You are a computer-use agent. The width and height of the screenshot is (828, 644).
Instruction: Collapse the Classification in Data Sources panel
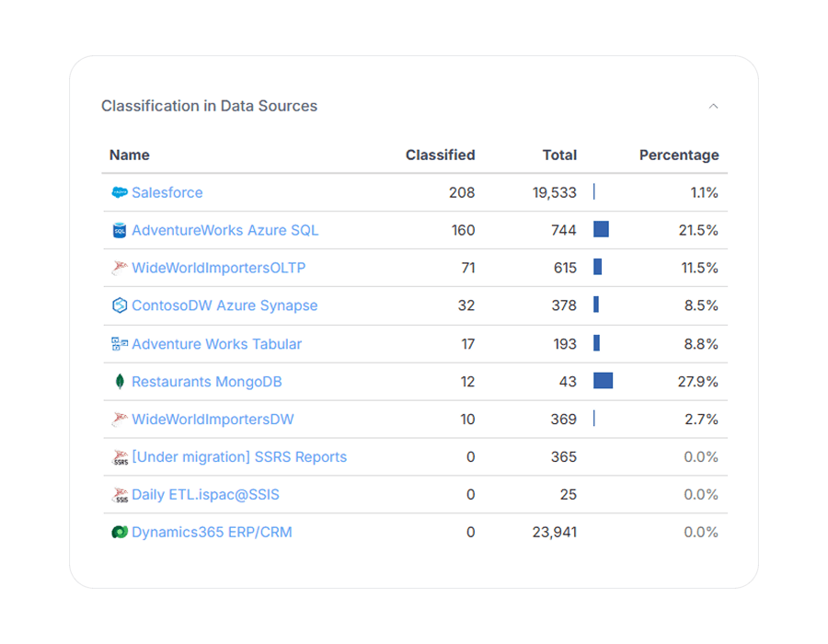point(714,106)
